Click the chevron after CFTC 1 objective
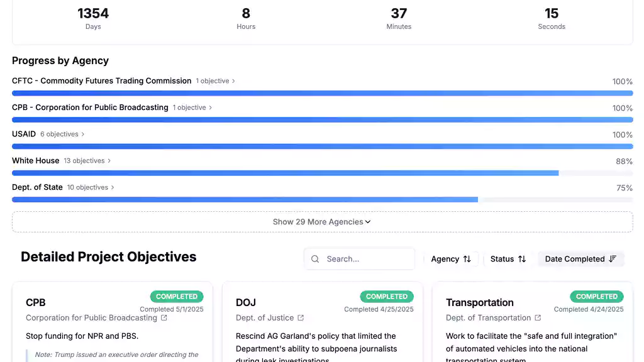This screenshot has height=362, width=644. click(x=233, y=81)
